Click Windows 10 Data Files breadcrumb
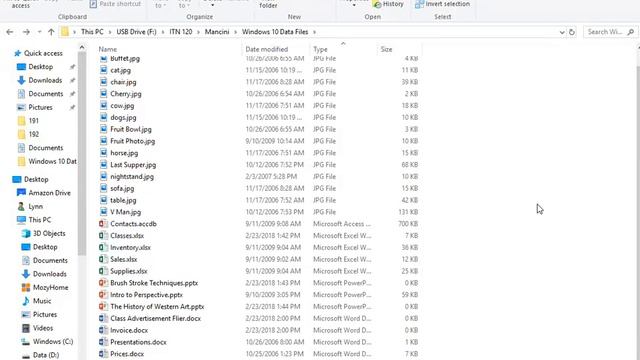Screen dimensions: 640x360 click(x=275, y=32)
